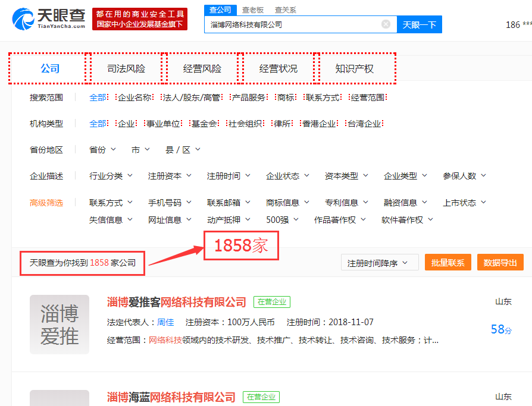Image resolution: width=532 pixels, height=406 pixels.
Task: Expand the 参保人数 dropdown
Action: point(465,176)
